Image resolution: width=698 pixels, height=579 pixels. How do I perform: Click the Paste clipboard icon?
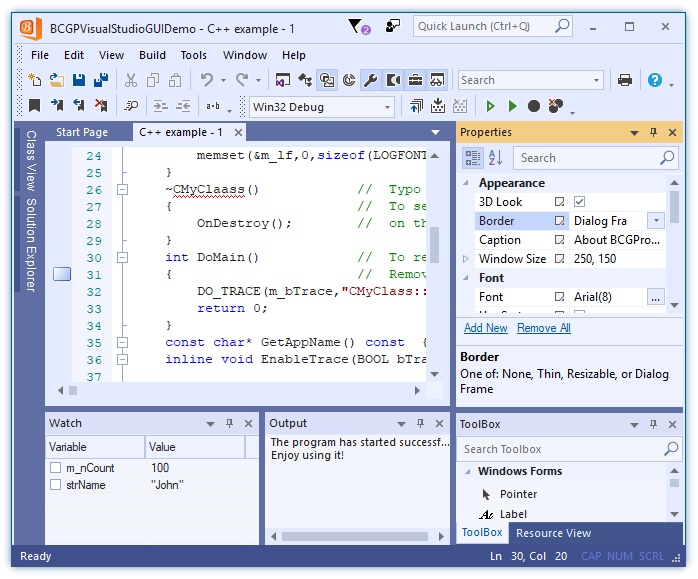(x=175, y=81)
